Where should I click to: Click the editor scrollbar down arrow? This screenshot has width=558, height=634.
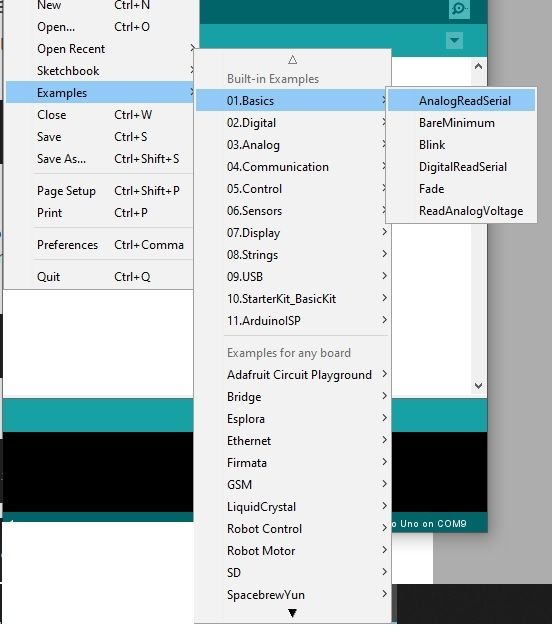[x=478, y=386]
